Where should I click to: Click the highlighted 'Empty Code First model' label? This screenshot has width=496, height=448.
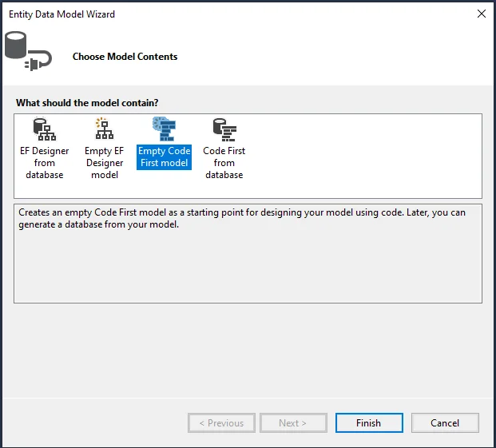click(164, 157)
